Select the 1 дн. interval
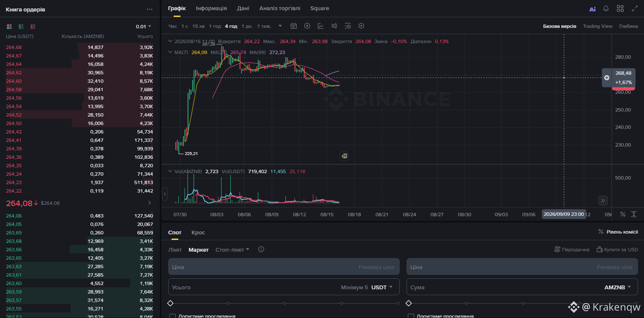The width and height of the screenshot is (644, 318). (247, 26)
